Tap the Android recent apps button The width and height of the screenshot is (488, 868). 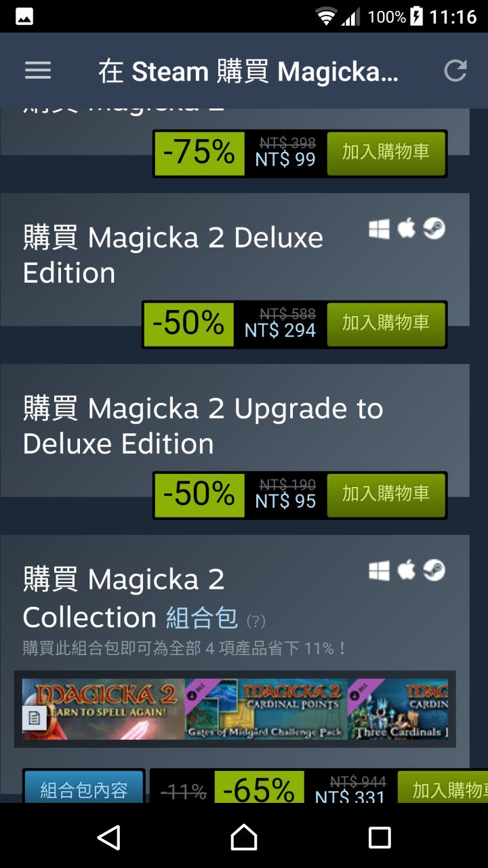[380, 837]
